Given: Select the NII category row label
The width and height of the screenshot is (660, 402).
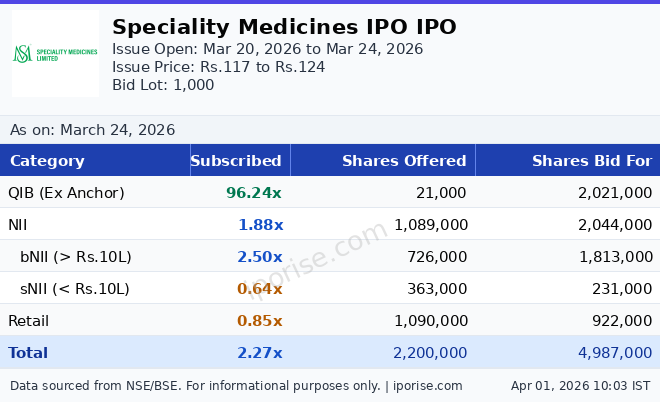Looking at the screenshot, I should pos(20,225).
